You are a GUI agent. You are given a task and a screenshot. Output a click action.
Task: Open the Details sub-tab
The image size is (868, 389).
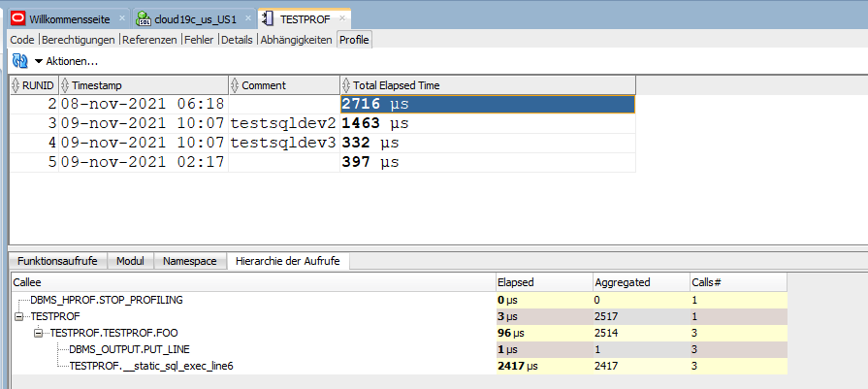coord(237,40)
